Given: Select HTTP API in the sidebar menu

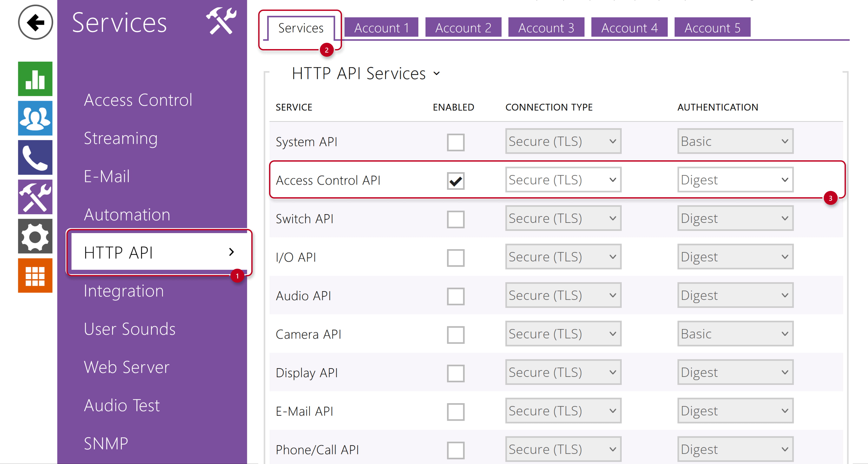Looking at the screenshot, I should [x=159, y=252].
